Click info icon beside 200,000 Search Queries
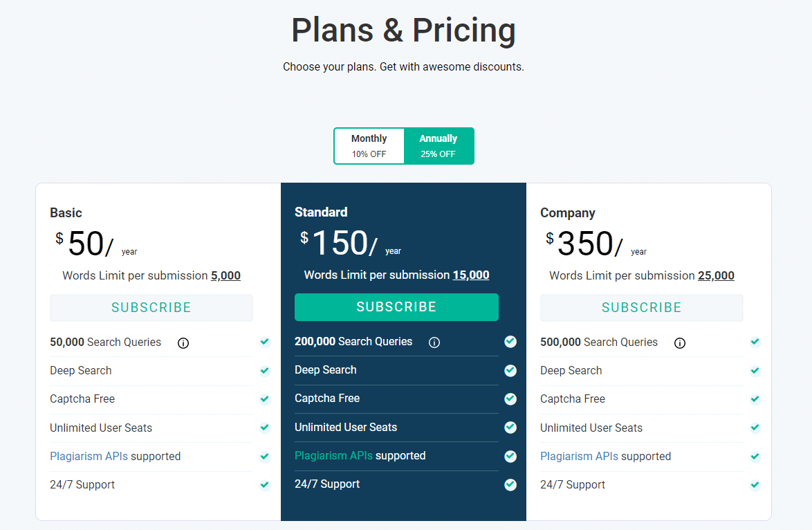812x530 pixels. point(434,342)
